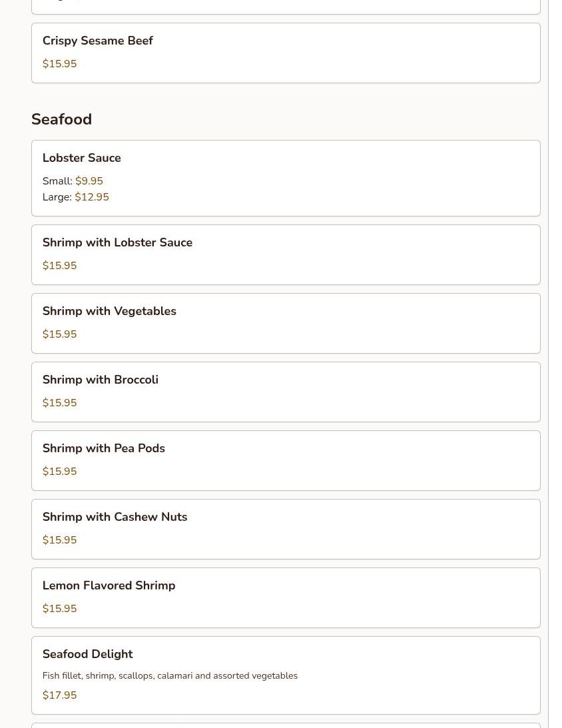Select Shrimp with Cashew Nuts title

click(115, 517)
